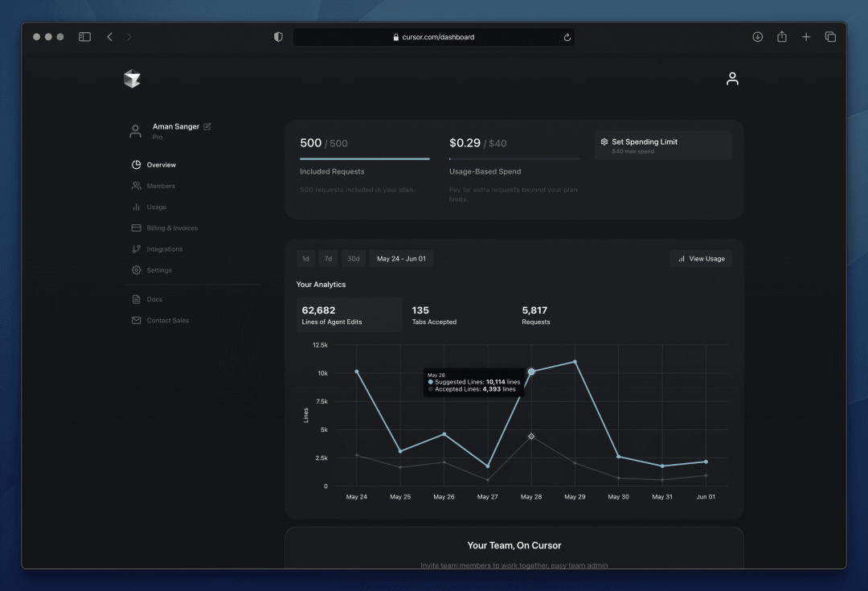
Task: Open a new tab with plus icon
Action: [x=806, y=36]
